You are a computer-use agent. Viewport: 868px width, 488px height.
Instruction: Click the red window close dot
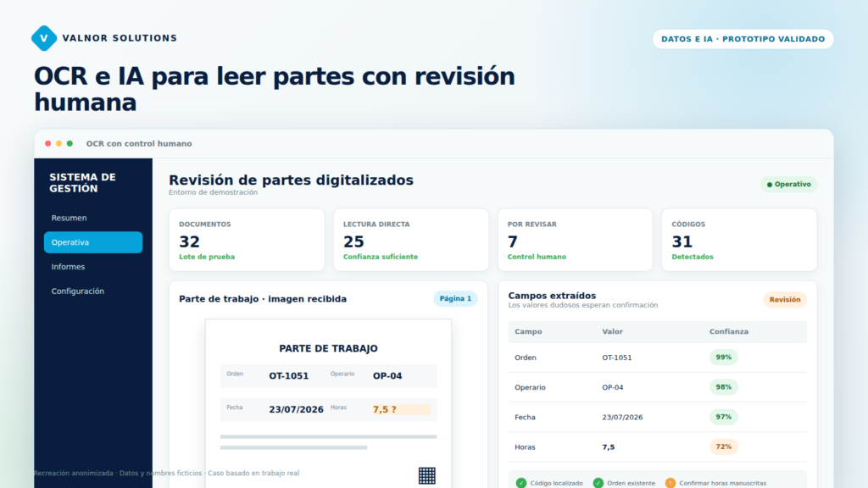point(48,143)
